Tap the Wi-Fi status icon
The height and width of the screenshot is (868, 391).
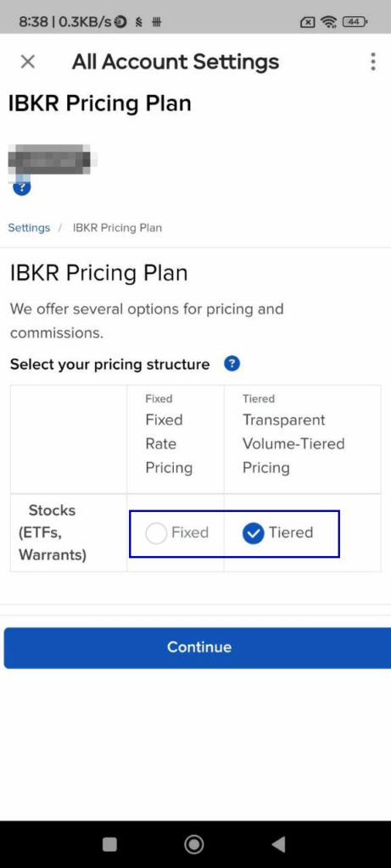pos(329,22)
